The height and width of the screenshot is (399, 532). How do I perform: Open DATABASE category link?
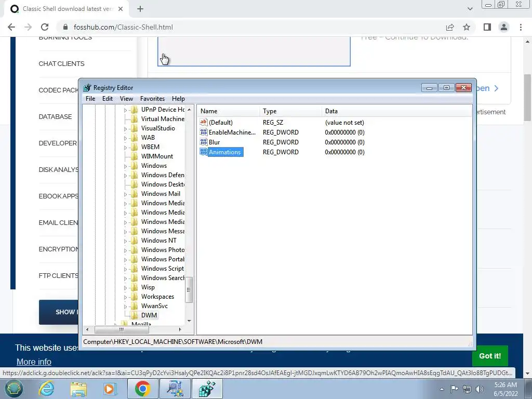point(55,117)
